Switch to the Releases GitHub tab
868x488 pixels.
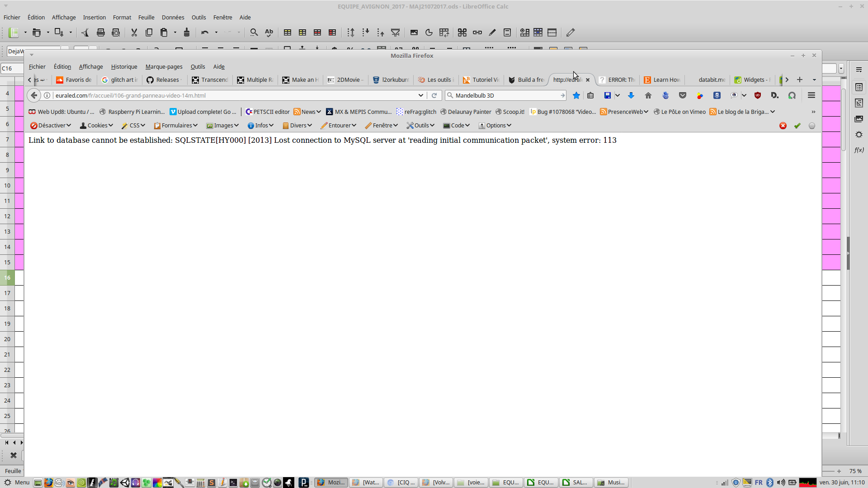[165, 80]
